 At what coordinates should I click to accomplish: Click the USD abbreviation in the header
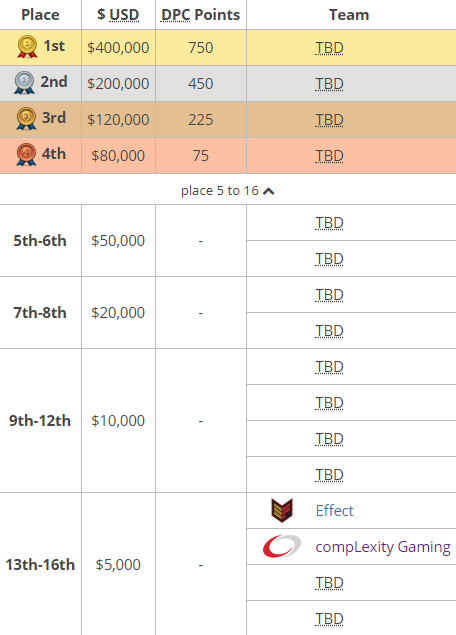(124, 15)
